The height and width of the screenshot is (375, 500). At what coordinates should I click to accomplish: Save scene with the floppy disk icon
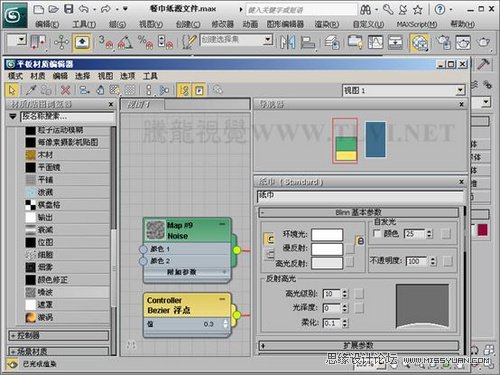68,9
